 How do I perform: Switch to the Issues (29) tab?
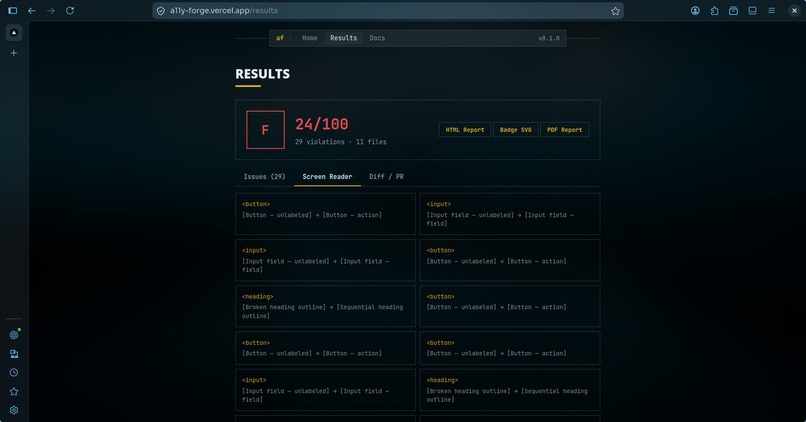tap(264, 176)
